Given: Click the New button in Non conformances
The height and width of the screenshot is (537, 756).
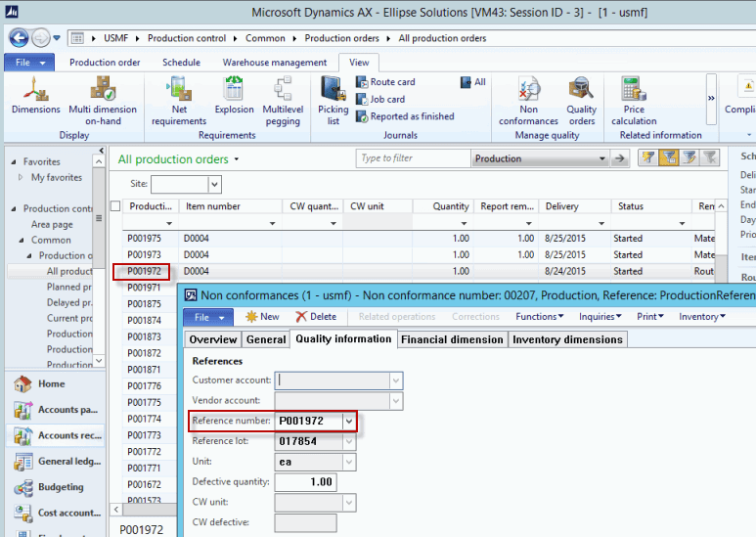Looking at the screenshot, I should click(x=262, y=317).
